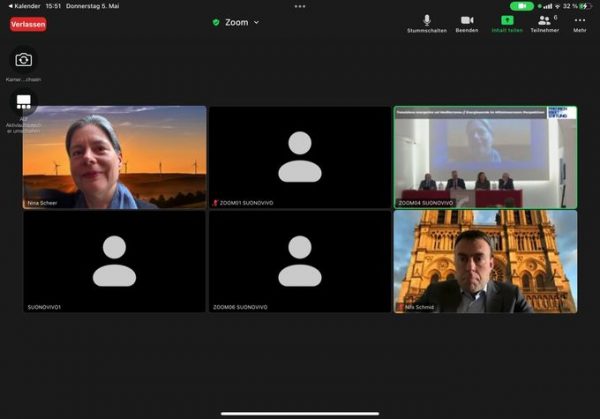Tap the three dots at top center
The image size is (600, 419).
[300, 6]
